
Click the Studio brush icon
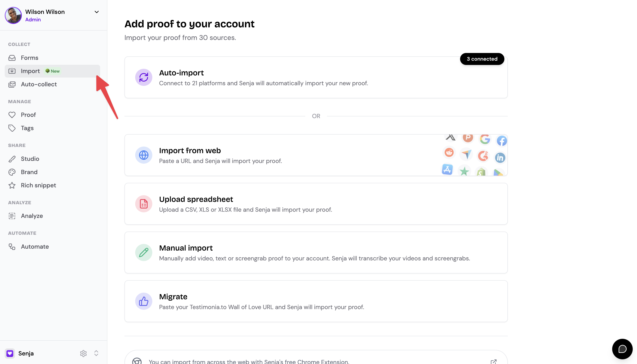coord(12,159)
